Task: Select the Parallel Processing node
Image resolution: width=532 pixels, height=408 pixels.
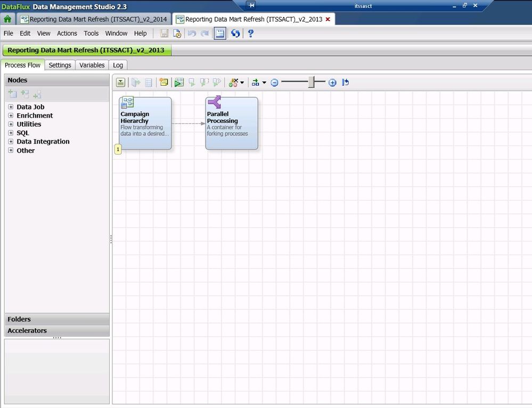Action: coord(232,123)
